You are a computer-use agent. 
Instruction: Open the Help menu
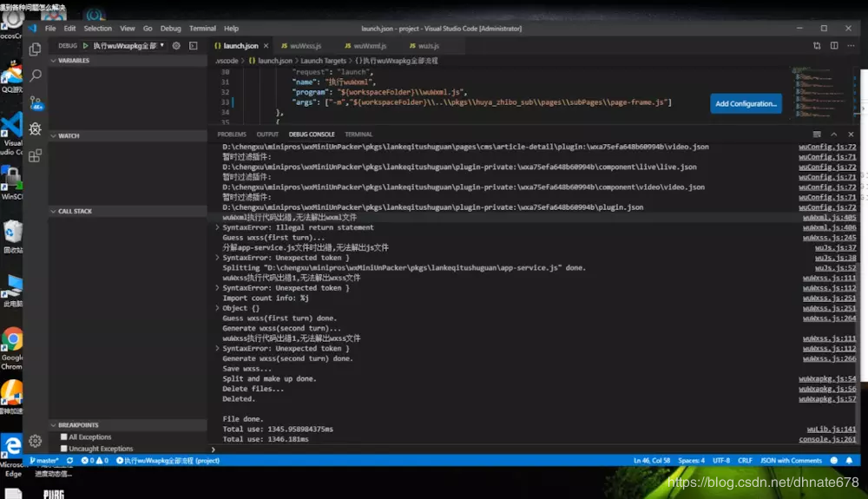point(232,29)
